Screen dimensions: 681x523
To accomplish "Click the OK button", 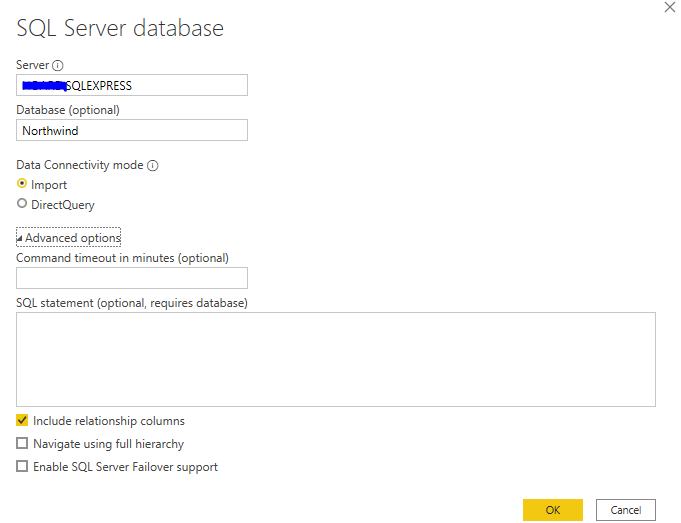I will point(552,510).
